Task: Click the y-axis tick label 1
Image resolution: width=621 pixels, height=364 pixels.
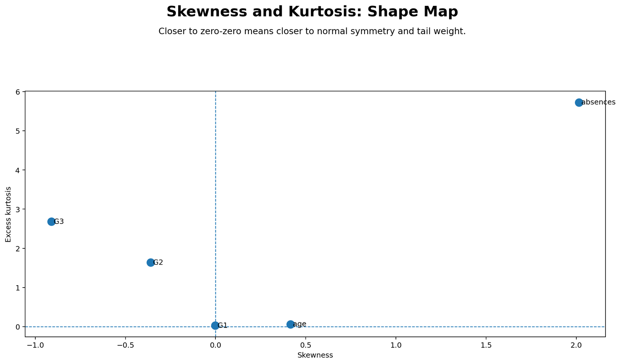Action: (x=18, y=288)
